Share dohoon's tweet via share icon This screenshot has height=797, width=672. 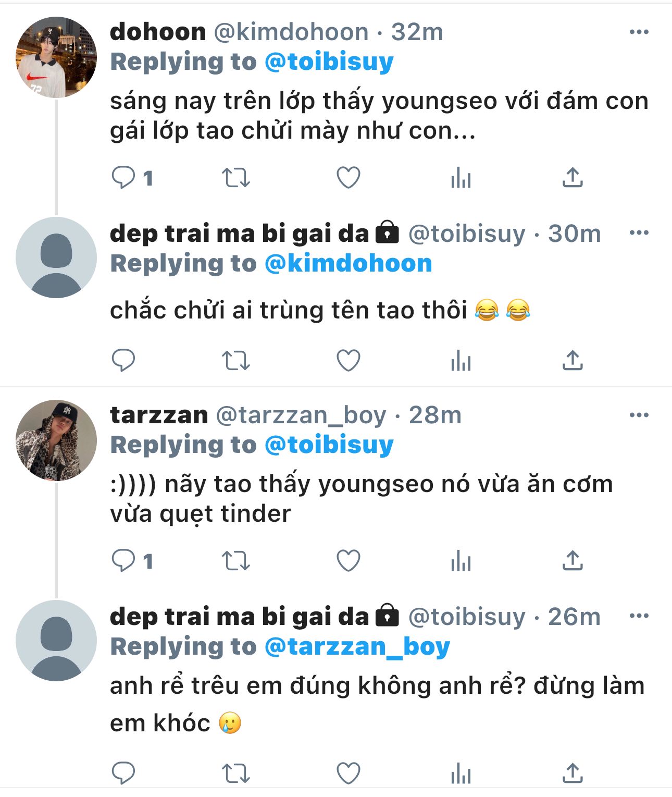(573, 177)
